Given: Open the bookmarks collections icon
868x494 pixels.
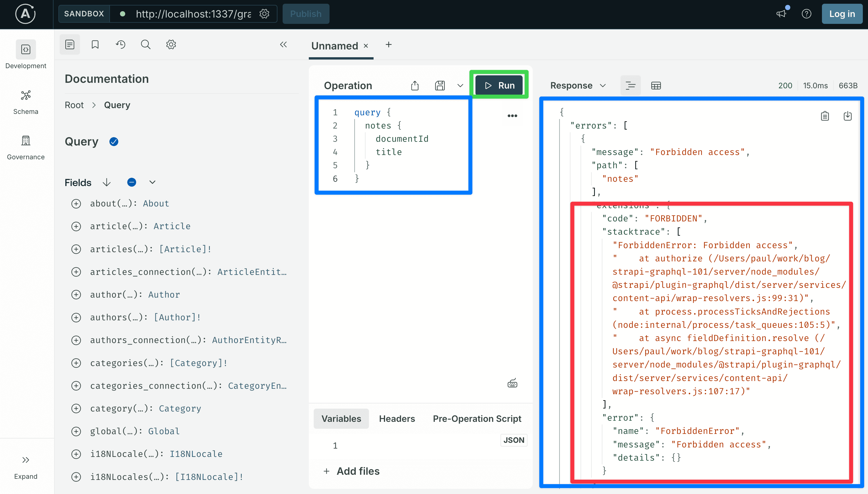Looking at the screenshot, I should click(95, 45).
